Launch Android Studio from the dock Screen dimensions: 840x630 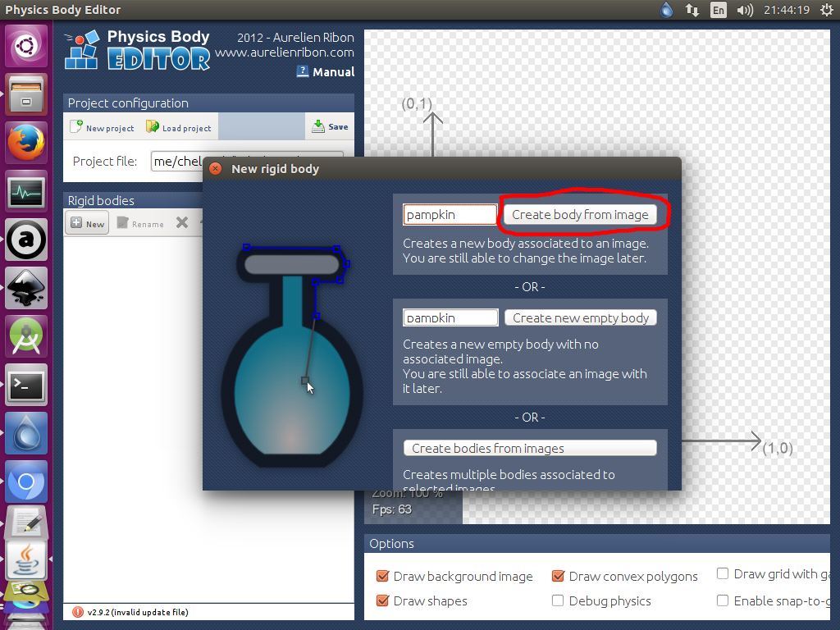tap(26, 336)
